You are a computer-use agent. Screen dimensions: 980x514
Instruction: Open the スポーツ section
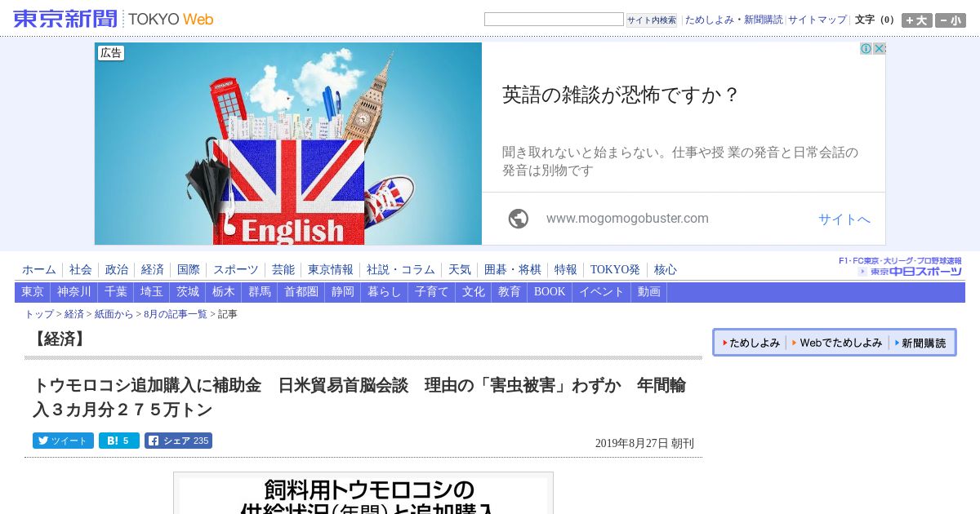tap(236, 270)
